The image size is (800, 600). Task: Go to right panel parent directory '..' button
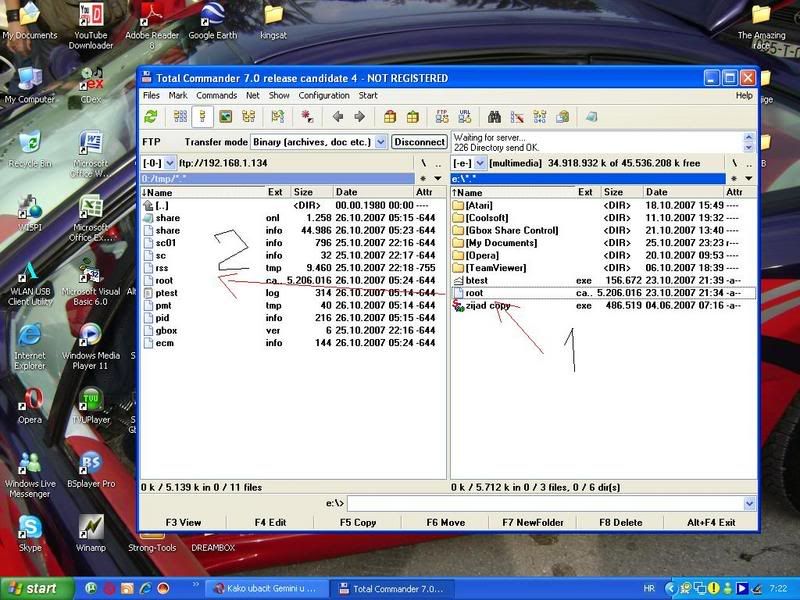tap(748, 163)
